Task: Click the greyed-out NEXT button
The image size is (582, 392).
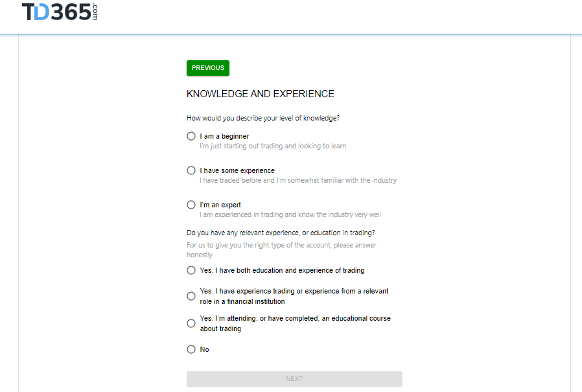Action: point(294,379)
